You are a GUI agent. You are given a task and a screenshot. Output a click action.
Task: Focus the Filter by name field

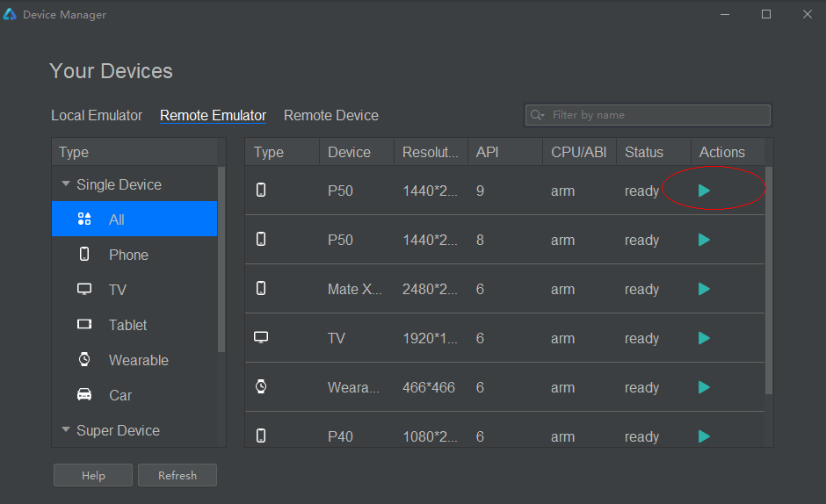click(x=648, y=115)
